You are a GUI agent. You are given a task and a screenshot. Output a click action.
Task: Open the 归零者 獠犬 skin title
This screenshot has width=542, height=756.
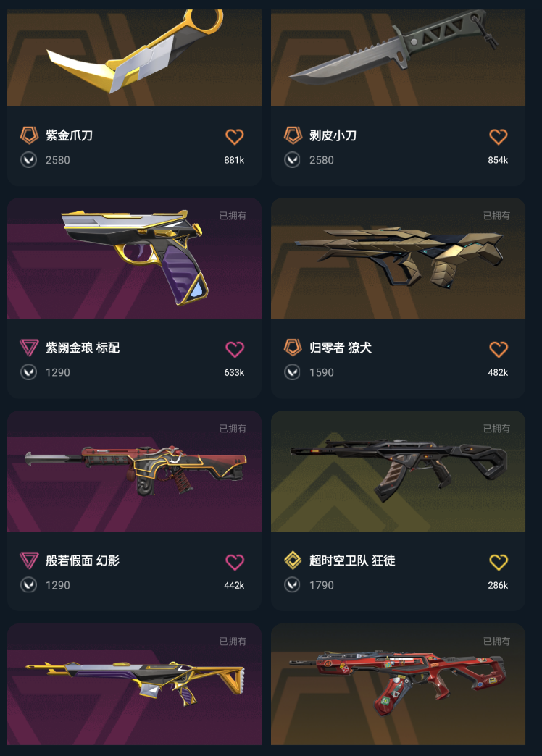point(341,348)
